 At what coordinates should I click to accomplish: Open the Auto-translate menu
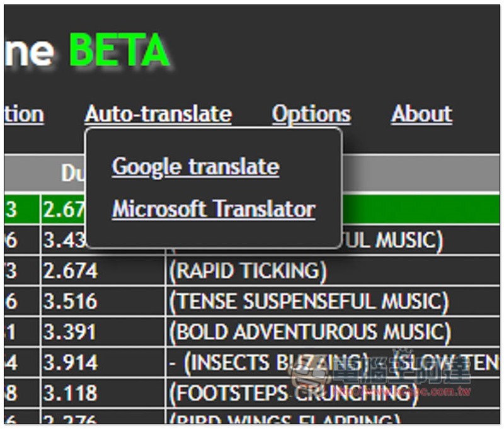pyautogui.click(x=158, y=114)
